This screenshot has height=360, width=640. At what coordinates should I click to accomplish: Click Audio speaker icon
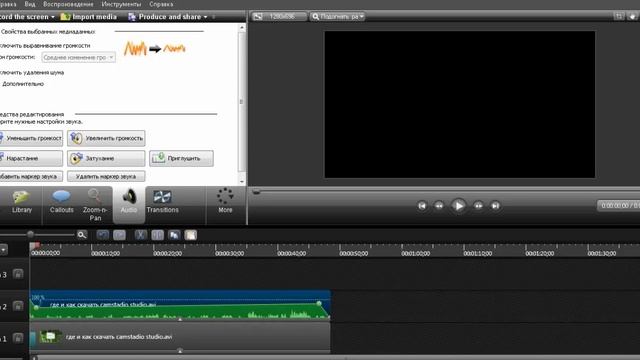(x=129, y=196)
